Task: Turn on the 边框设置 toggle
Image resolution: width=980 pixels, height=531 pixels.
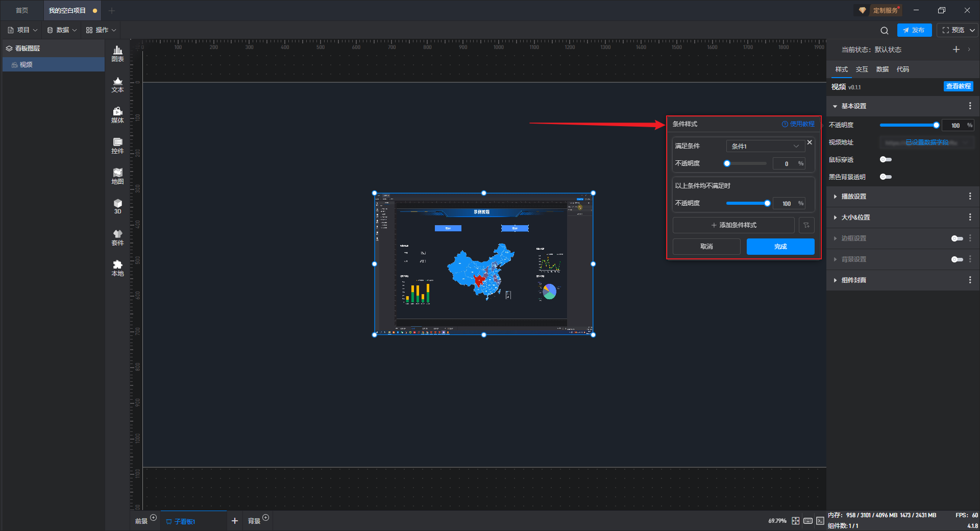Action: coord(957,238)
